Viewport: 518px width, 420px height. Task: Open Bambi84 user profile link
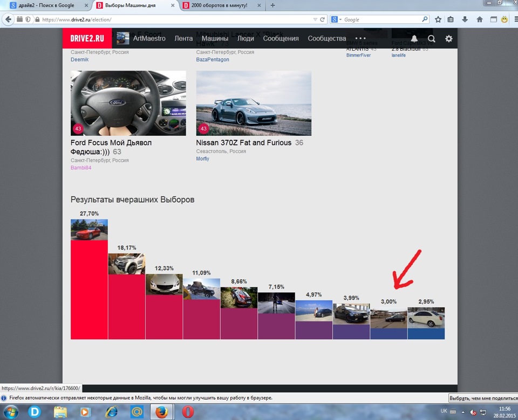81,168
